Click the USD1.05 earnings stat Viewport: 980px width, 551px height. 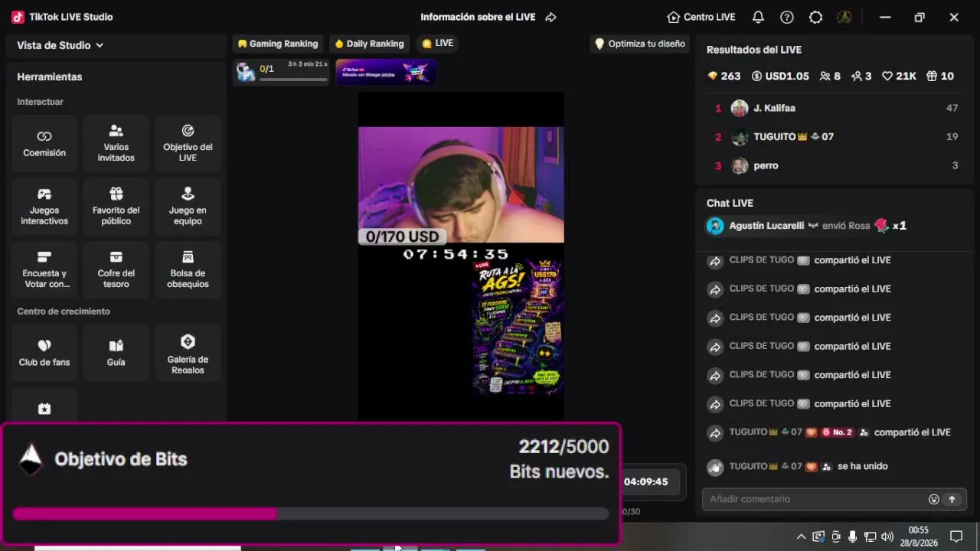point(780,76)
